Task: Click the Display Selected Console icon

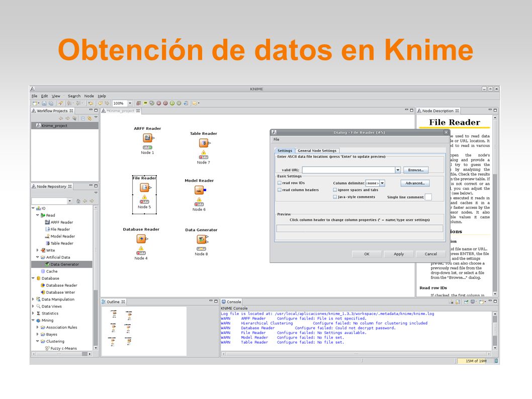Action: 473,301
